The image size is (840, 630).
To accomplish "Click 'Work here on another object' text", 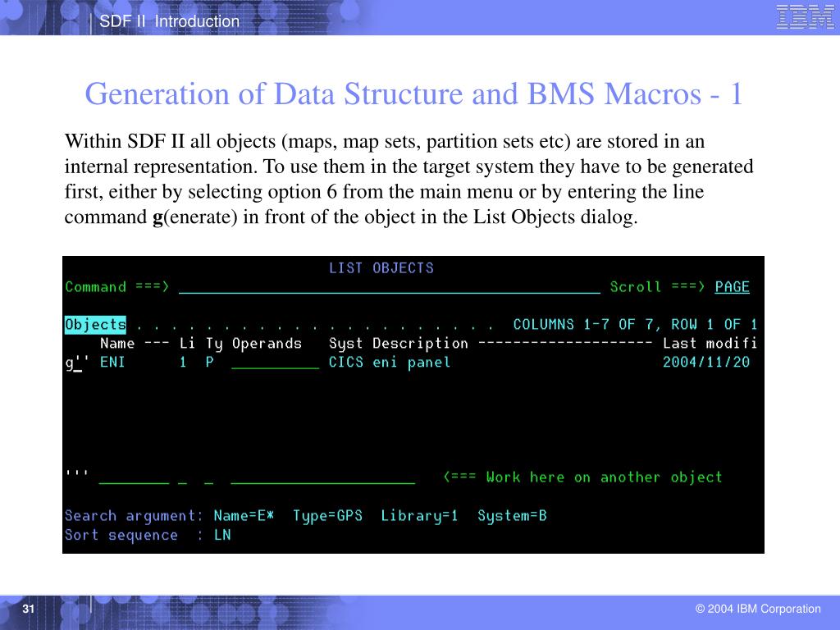I will click(604, 477).
